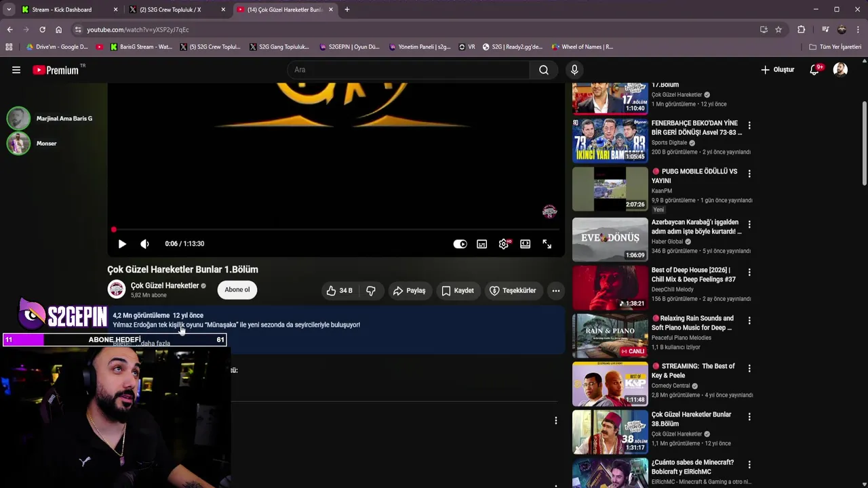Viewport: 868px width, 488px height.
Task: Open Marjinal Ama Baris G subscription
Action: coord(50,119)
